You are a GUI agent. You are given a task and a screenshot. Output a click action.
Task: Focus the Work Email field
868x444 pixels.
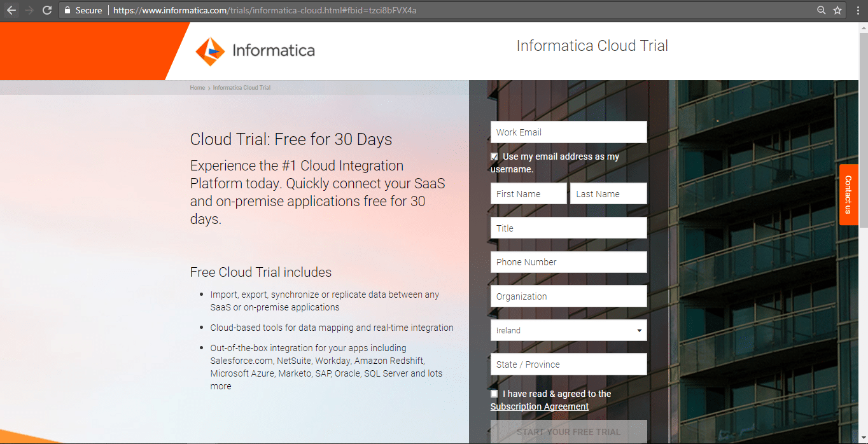(568, 132)
